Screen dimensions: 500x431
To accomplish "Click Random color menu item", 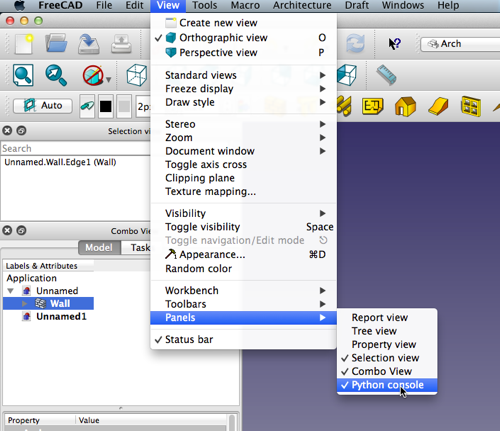I will (x=243, y=269).
